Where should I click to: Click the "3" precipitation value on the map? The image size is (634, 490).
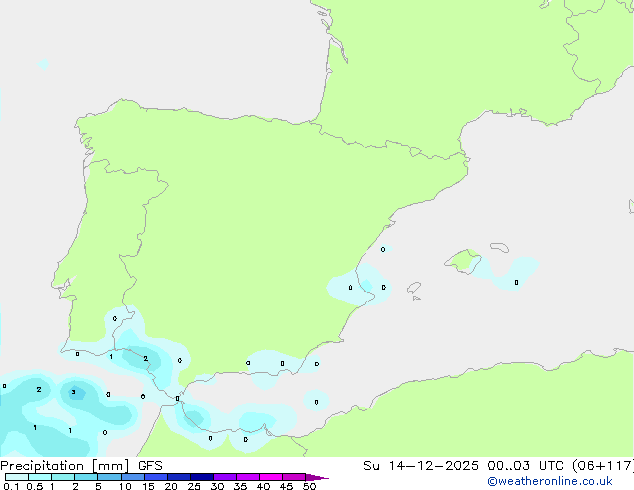73,392
